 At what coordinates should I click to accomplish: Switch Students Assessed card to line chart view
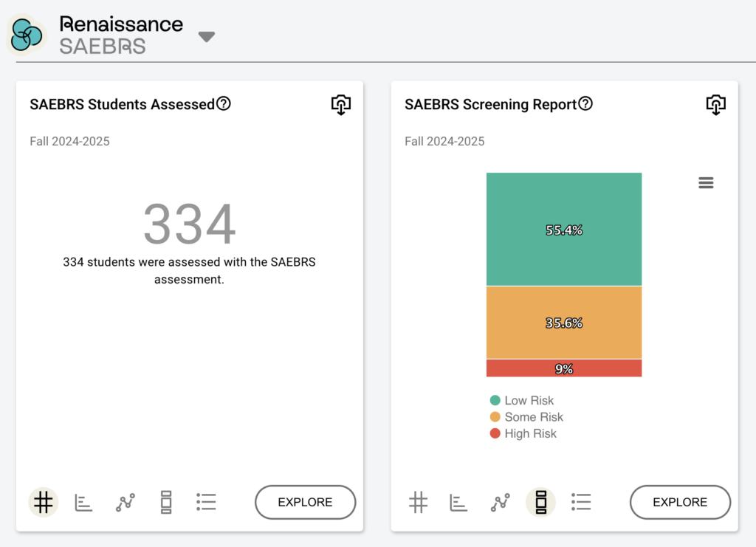pos(126,503)
